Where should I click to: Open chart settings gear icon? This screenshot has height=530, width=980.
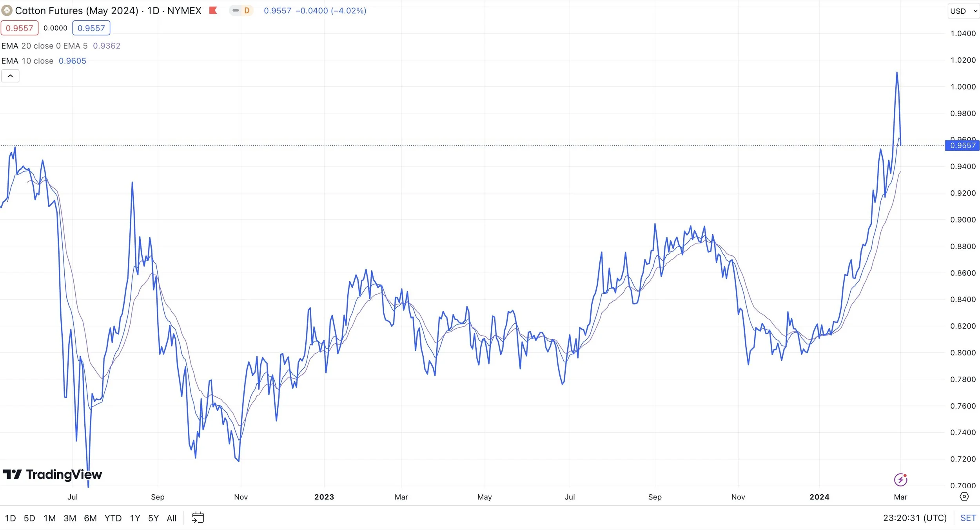[964, 497]
